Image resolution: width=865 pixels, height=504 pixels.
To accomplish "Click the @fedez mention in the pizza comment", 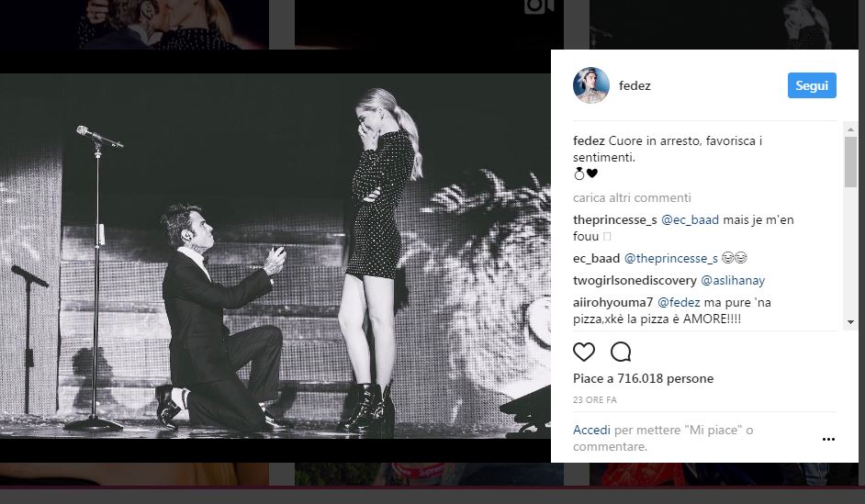I will coord(679,302).
